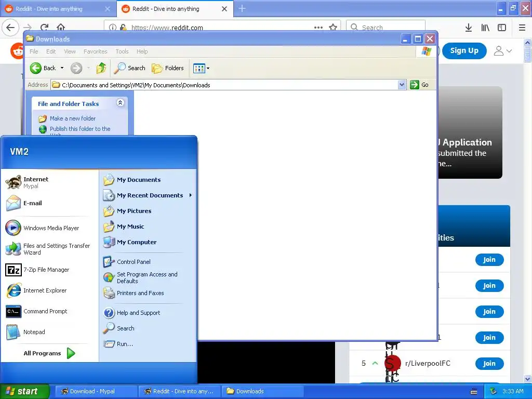Click the clock in system tray
This screenshot has width=532, height=399.
tap(513, 391)
